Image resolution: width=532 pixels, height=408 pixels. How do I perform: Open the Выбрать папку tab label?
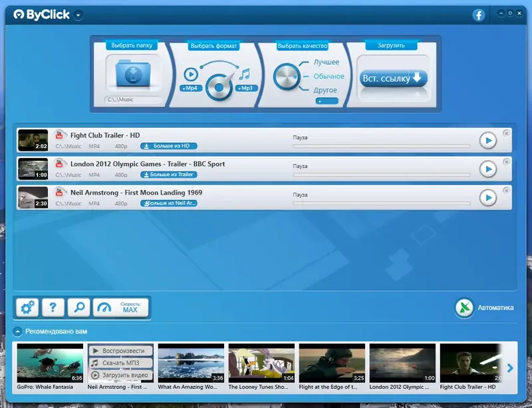pos(132,45)
